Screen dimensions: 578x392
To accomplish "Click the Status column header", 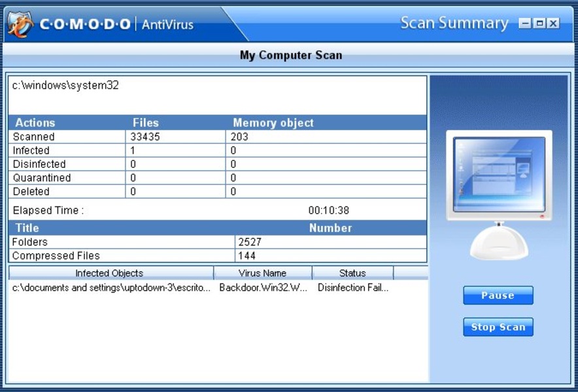I will 352,273.
